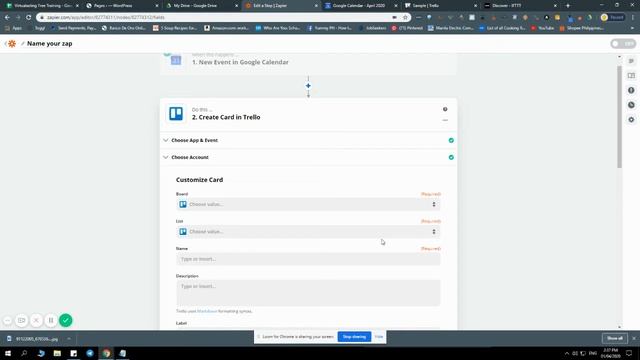Open a new browser tab
This screenshot has height=360, width=640.
click(x=568, y=6)
